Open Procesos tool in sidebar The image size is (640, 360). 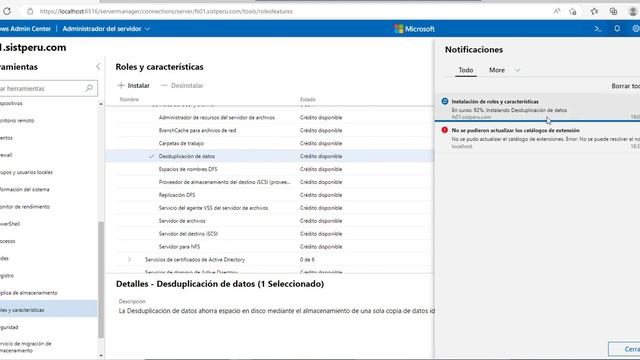(x=49, y=241)
